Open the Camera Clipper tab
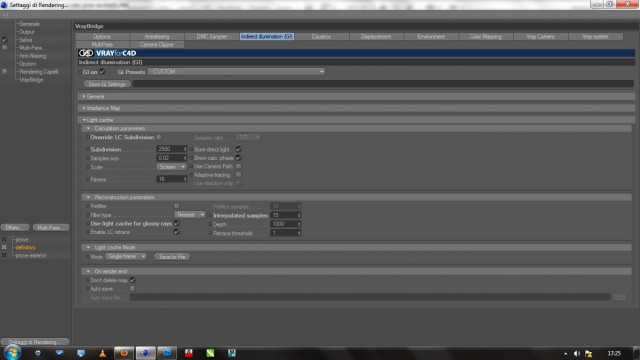 click(x=157, y=44)
